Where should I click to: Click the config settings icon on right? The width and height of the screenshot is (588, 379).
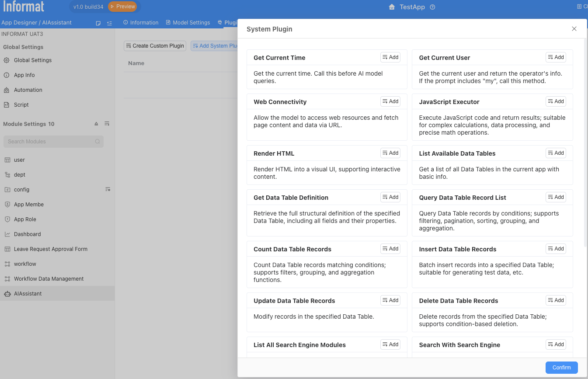click(x=108, y=189)
